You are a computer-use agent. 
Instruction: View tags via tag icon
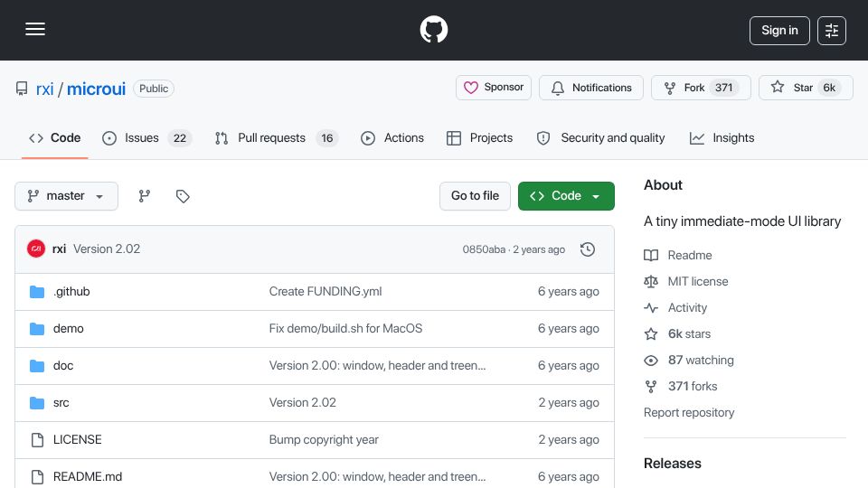click(183, 196)
